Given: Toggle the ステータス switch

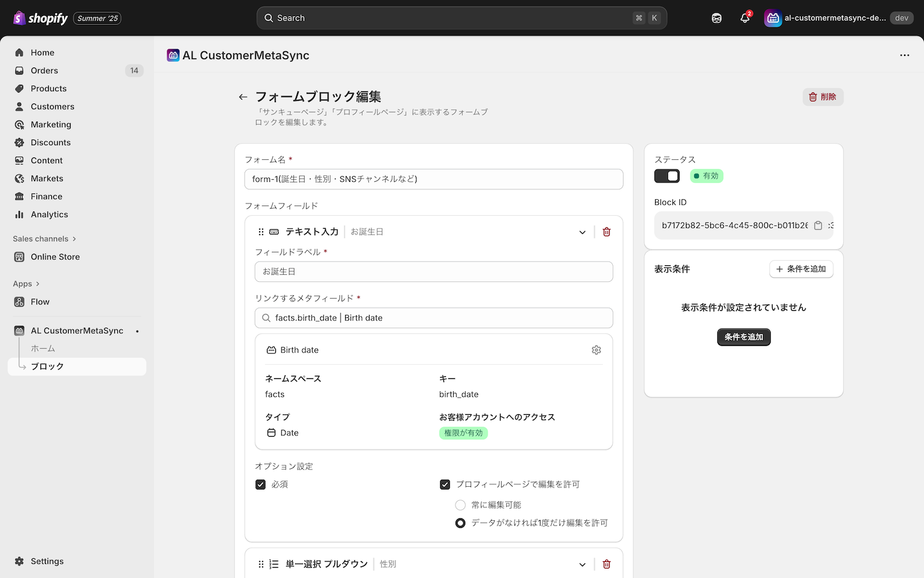Looking at the screenshot, I should coord(667,176).
